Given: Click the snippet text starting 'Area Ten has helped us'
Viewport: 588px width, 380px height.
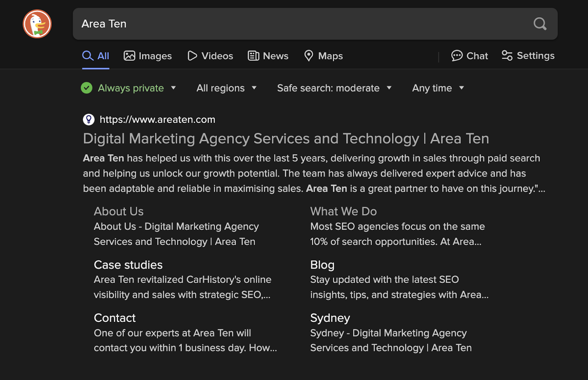Looking at the screenshot, I should click(x=314, y=173).
